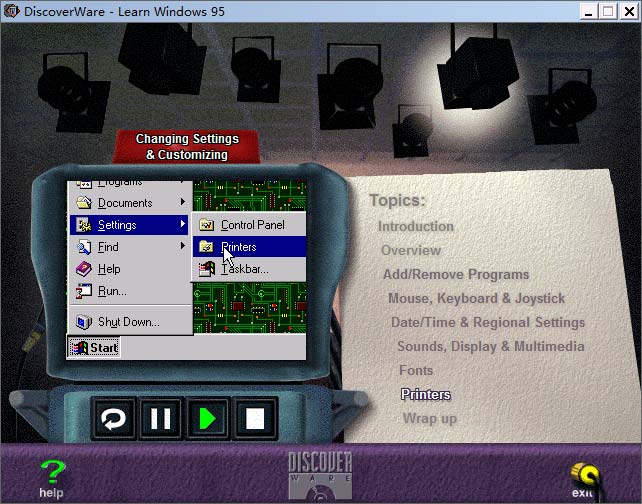Pause the tutorial playback
This screenshot has width=642, height=504.
click(160, 419)
